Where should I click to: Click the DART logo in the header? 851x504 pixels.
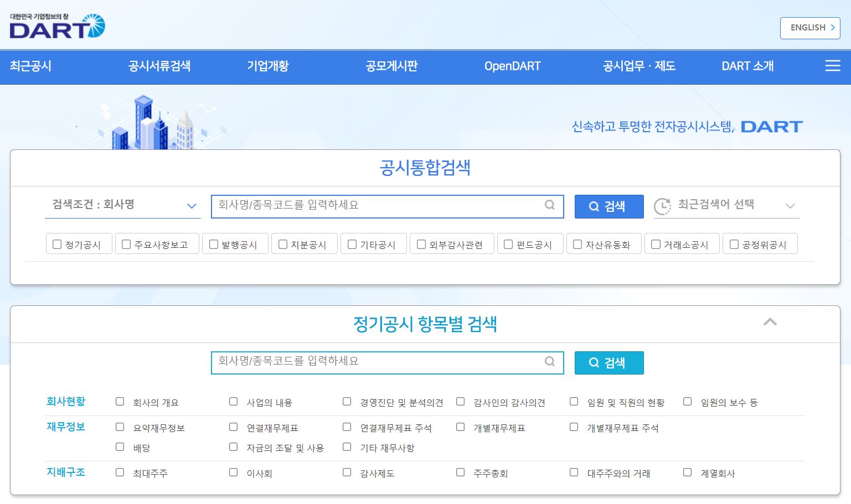[x=57, y=27]
